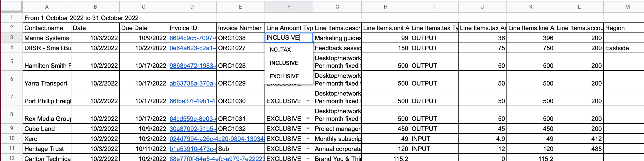Select the 'Sub' invoice number cell
The width and height of the screenshot is (644, 161).
241,149
